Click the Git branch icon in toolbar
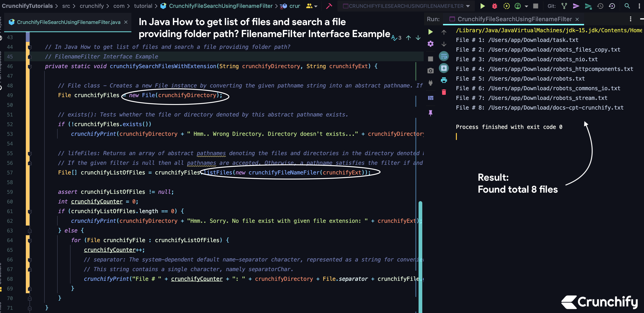644x313 pixels. coord(563,6)
